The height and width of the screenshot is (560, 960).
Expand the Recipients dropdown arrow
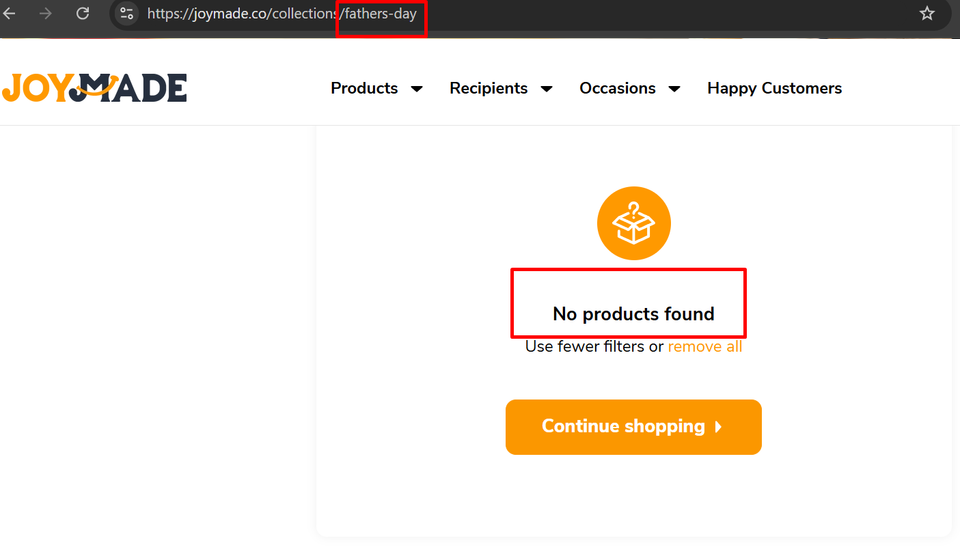click(x=547, y=89)
